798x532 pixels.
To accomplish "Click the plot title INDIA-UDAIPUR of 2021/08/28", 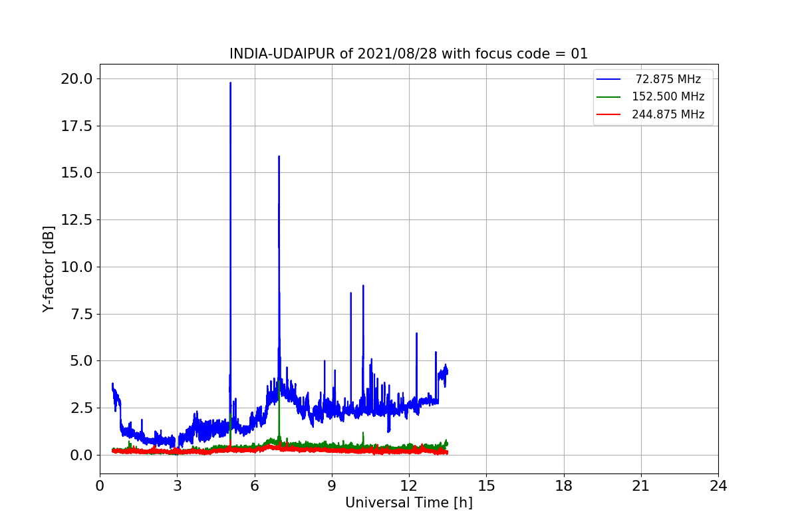I will click(x=408, y=54).
